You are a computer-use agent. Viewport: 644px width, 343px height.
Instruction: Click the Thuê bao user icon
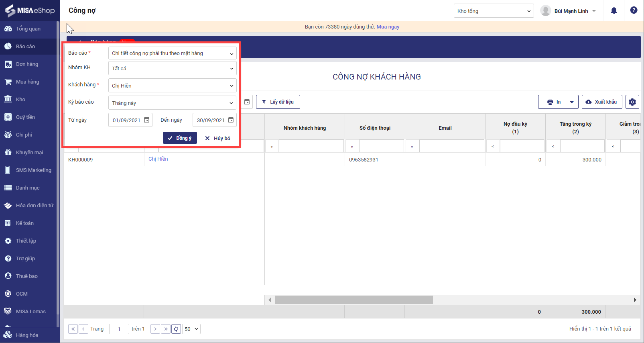[x=8, y=276]
